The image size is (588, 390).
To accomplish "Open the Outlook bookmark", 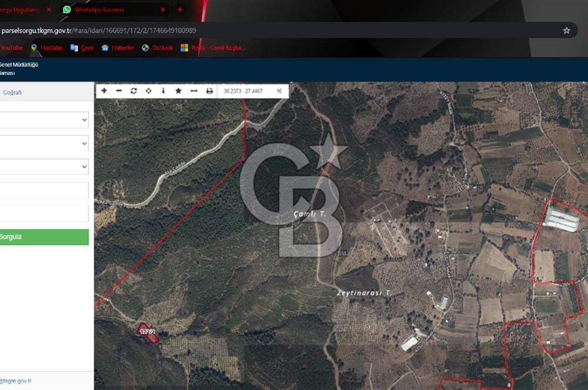I will tap(158, 48).
